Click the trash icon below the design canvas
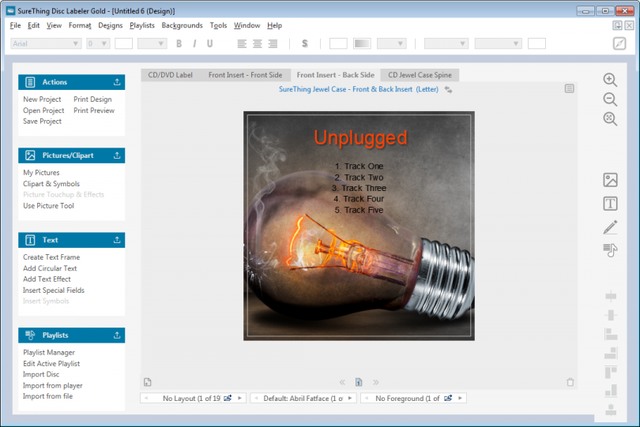The image size is (640, 427). [570, 382]
